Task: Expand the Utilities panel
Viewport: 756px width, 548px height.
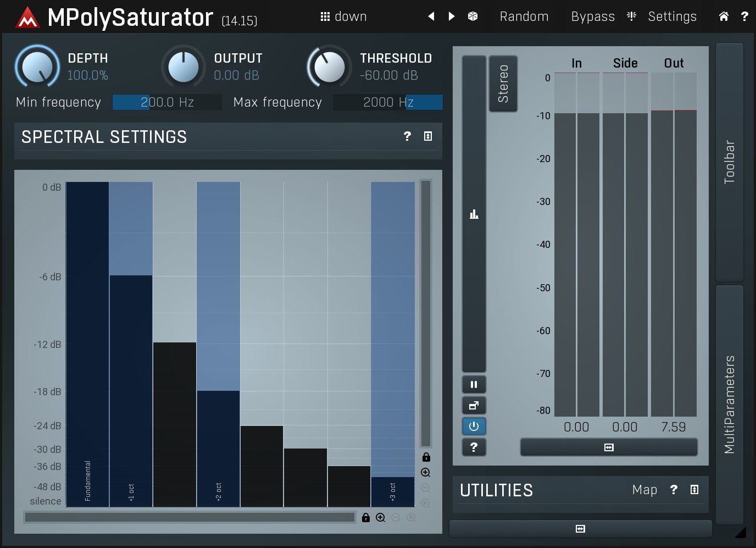Action: (x=694, y=490)
